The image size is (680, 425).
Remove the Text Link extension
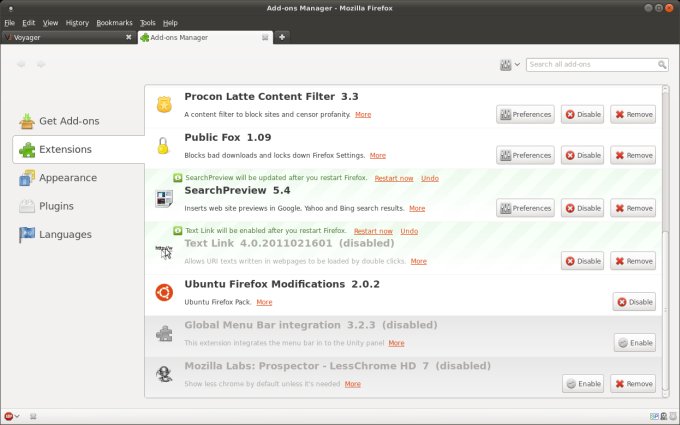click(x=633, y=261)
